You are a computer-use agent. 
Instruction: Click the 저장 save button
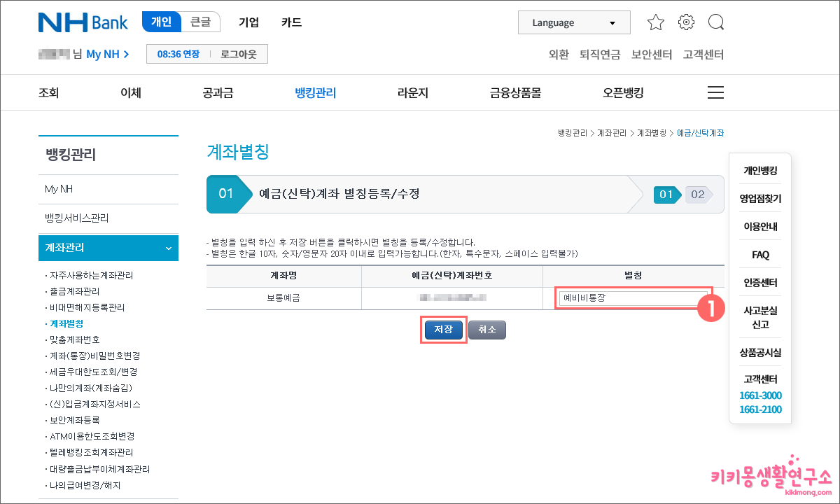tap(443, 329)
